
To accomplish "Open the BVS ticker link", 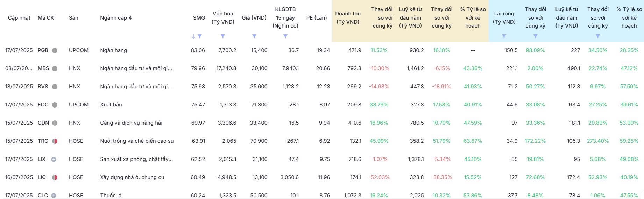I will pyautogui.click(x=43, y=87).
